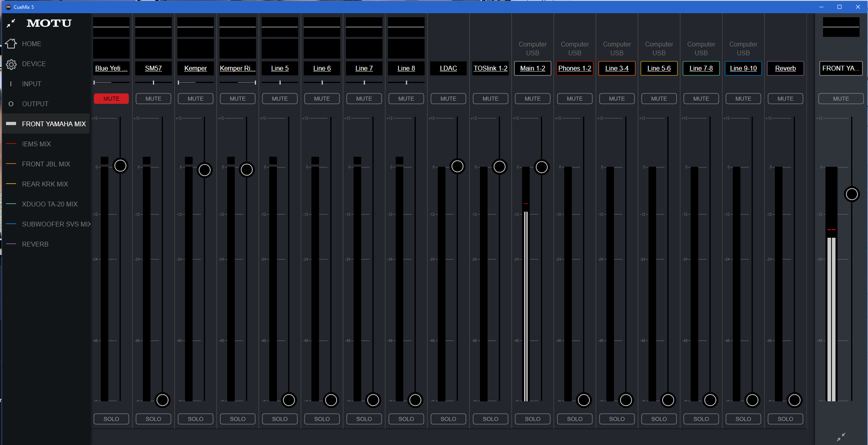868x445 pixels.
Task: Click the Line 7-8 channel label
Action: [x=701, y=68]
